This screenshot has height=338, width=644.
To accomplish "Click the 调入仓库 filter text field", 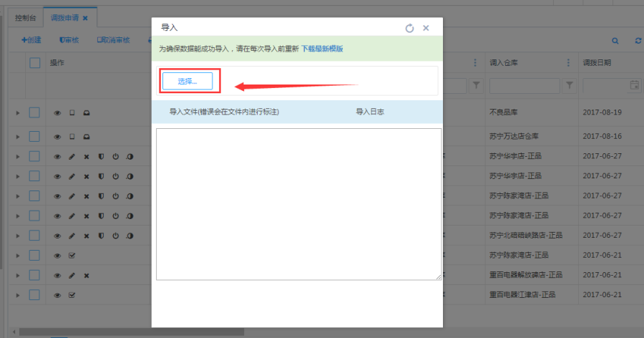I will coord(524,86).
